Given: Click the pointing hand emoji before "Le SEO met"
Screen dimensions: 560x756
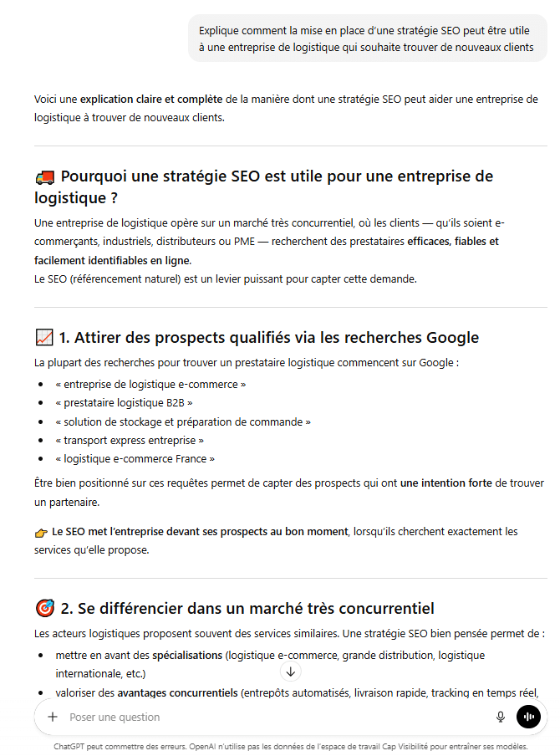Looking at the screenshot, I should click(x=41, y=532).
